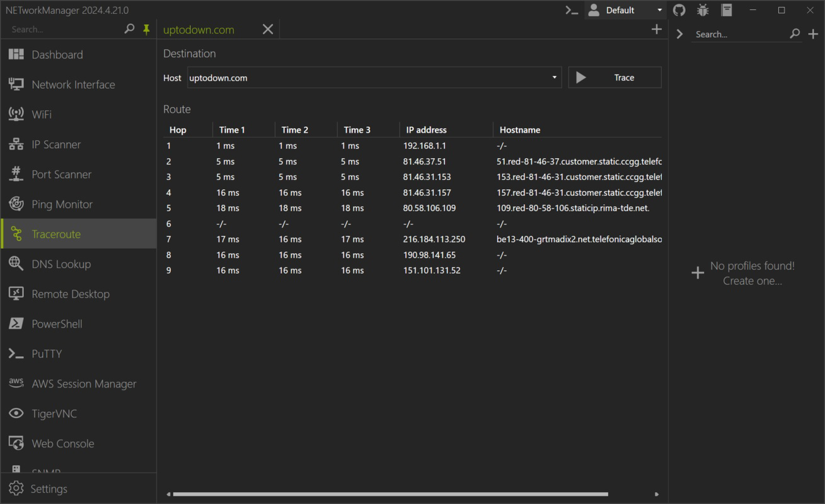Open the WiFi tool icon

coord(16,114)
